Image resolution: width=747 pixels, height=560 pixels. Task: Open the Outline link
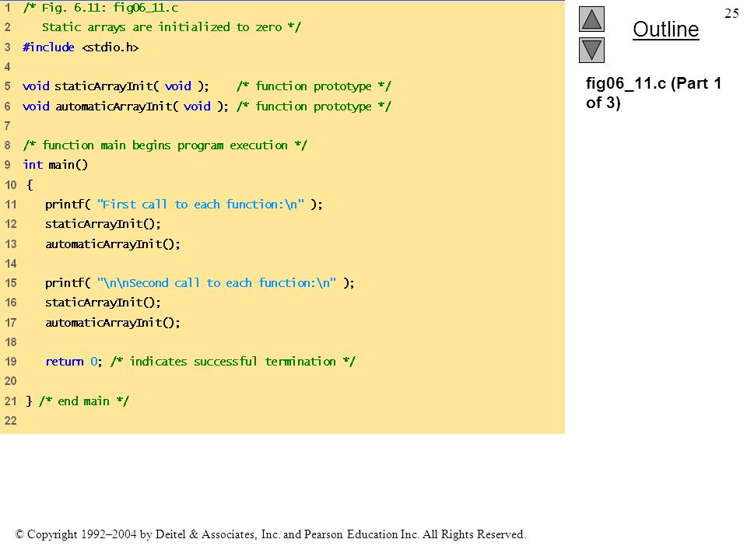point(665,30)
